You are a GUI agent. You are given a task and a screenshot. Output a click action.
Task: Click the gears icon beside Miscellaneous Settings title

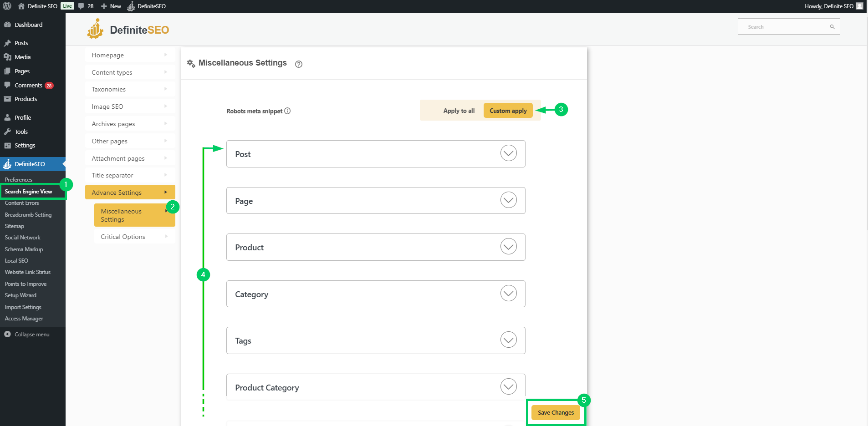pyautogui.click(x=191, y=63)
